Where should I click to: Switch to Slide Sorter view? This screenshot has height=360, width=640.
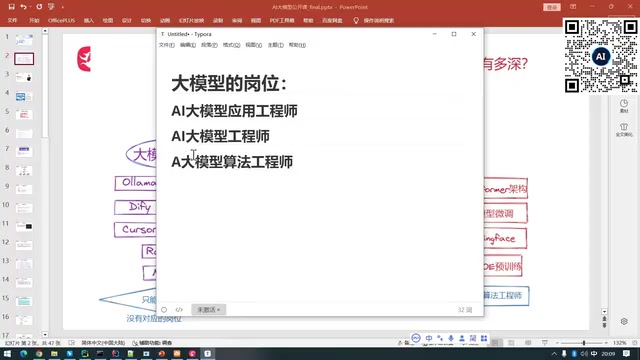click(x=511, y=343)
